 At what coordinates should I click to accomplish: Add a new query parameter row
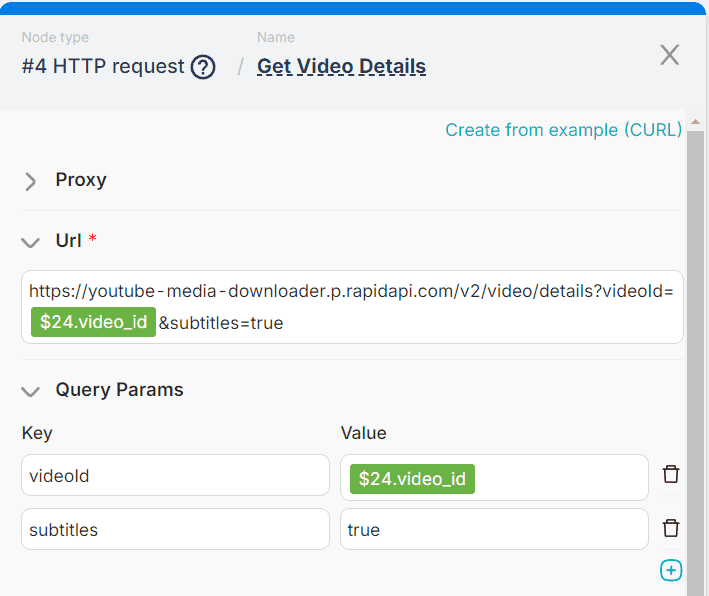(671, 570)
